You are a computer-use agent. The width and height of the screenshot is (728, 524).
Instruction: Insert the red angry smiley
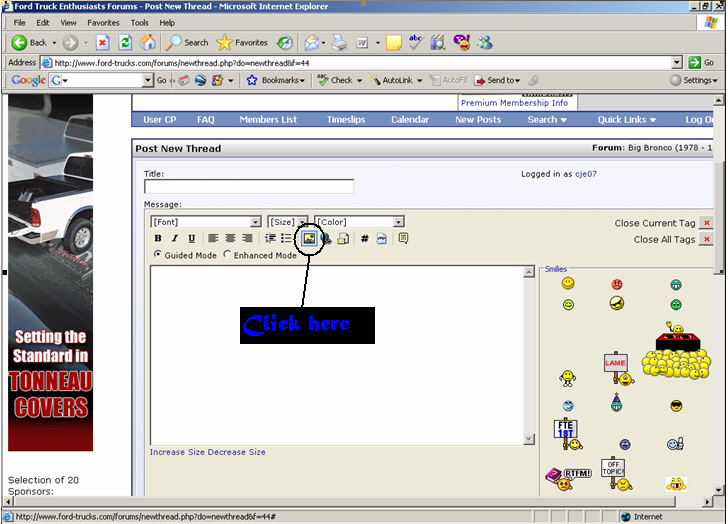[617, 284]
